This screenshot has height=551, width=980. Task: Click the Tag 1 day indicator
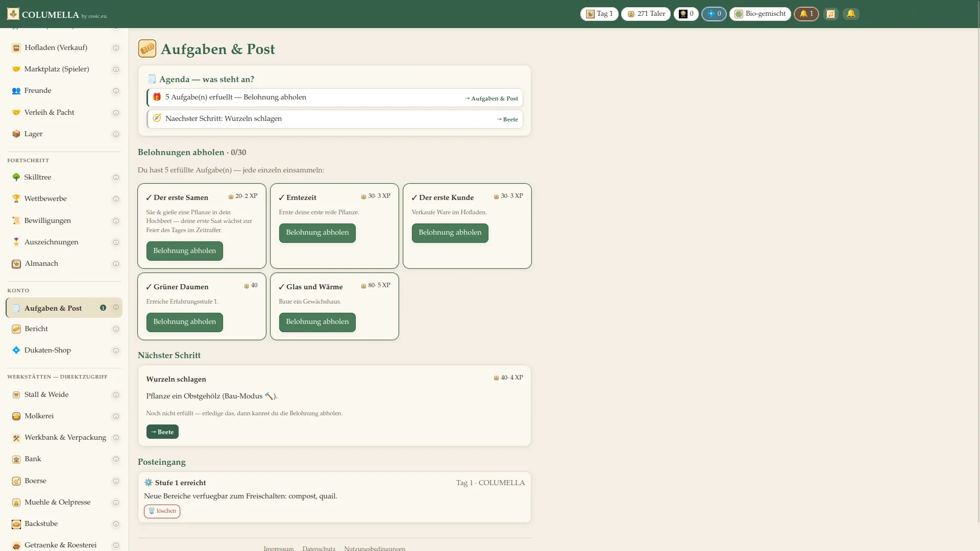coord(599,14)
